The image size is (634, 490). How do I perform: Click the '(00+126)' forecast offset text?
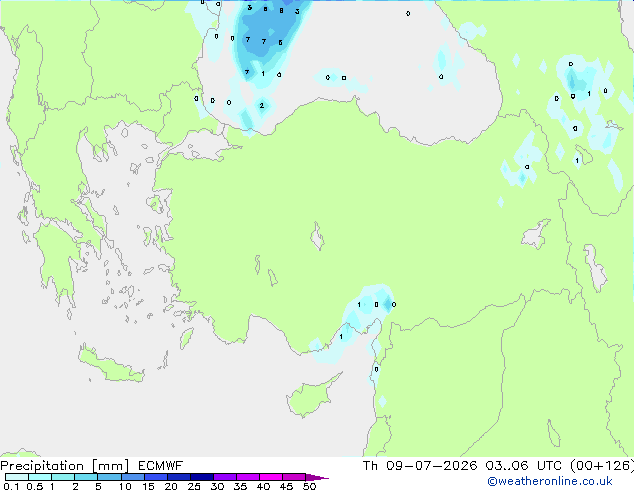pos(602,466)
